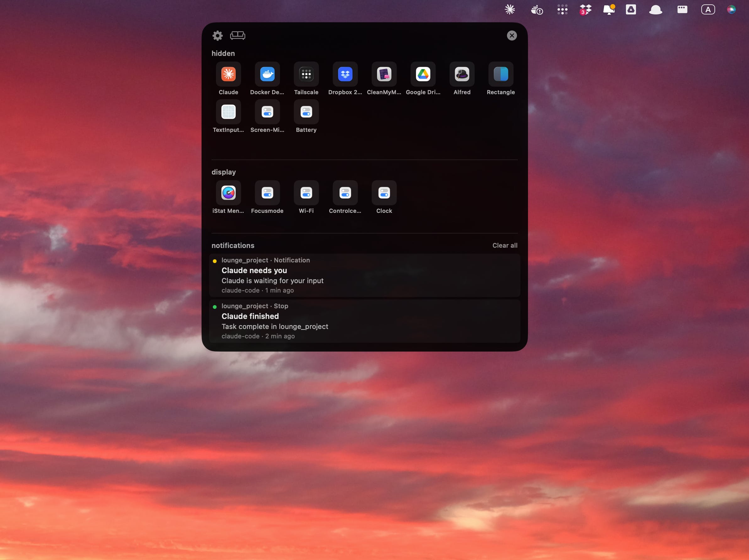Viewport: 749px width, 560px height.
Task: Clear all notifications
Action: click(x=504, y=245)
